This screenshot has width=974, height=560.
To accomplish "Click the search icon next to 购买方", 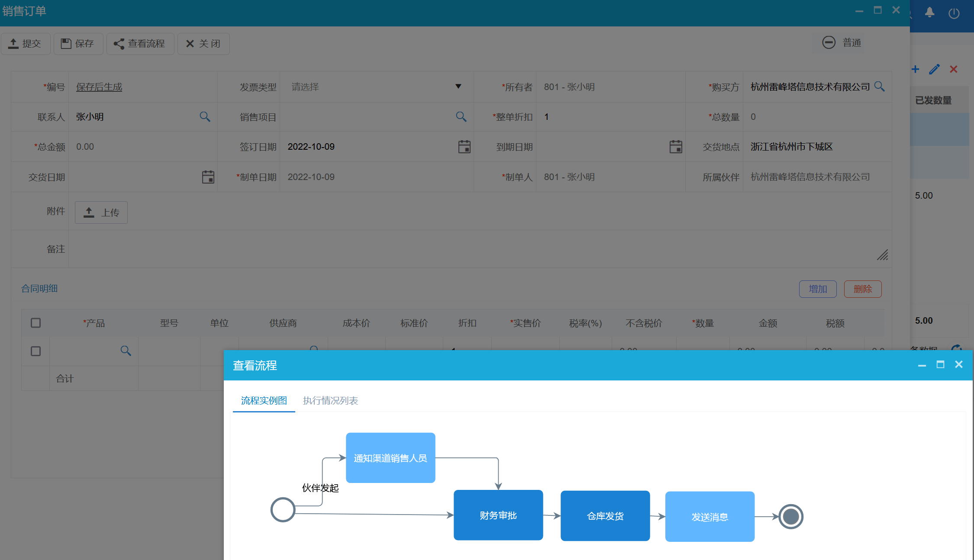I will tap(879, 87).
